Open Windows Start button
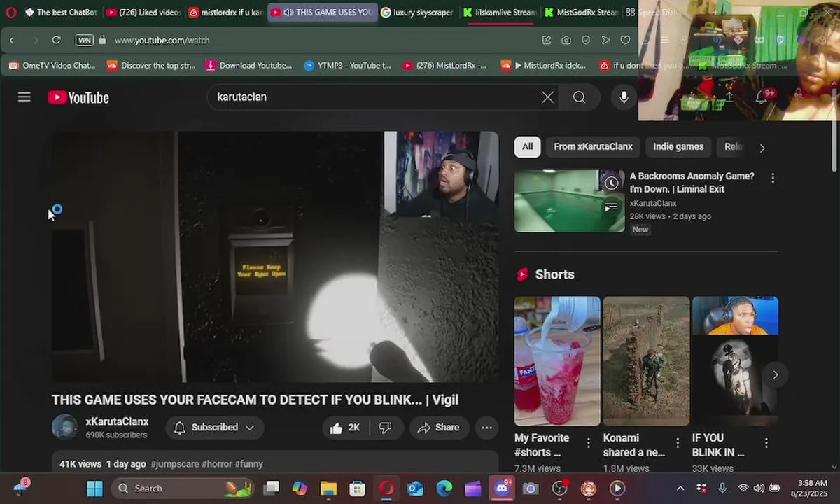 pyautogui.click(x=94, y=489)
